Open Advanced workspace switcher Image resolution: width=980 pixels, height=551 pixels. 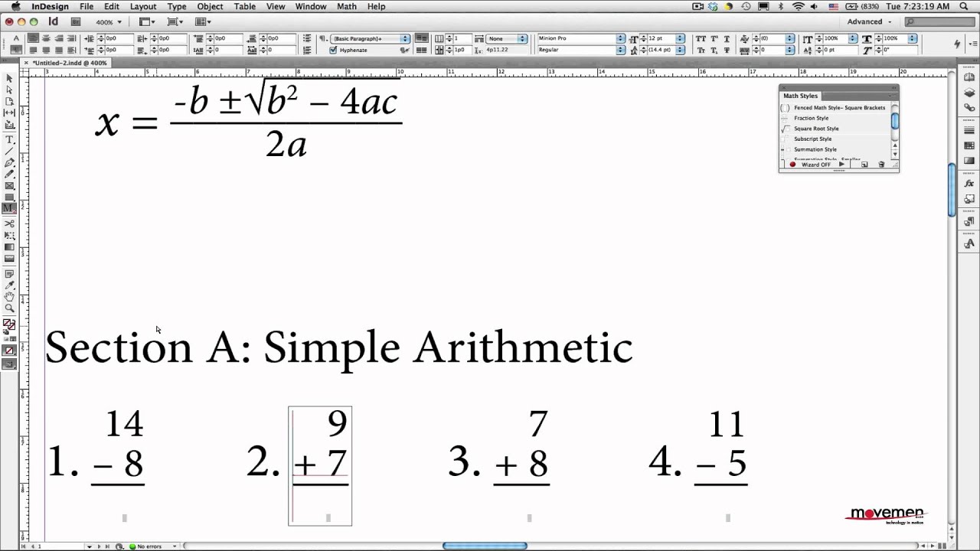(x=869, y=21)
